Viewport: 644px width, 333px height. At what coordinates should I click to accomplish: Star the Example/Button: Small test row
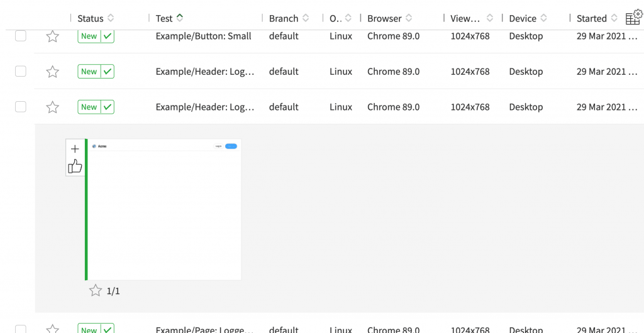pos(53,36)
